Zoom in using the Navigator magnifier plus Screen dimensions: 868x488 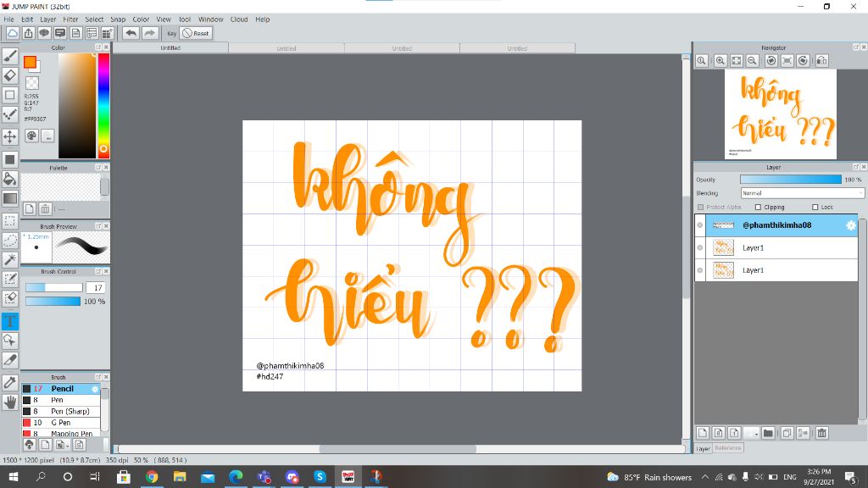tap(721, 61)
